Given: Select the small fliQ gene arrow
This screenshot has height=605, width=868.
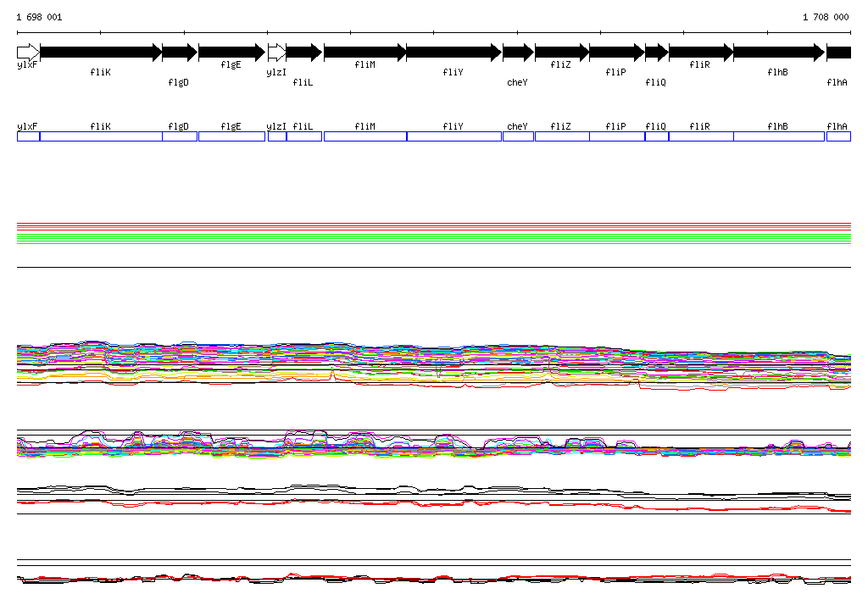Looking at the screenshot, I should pos(657,53).
